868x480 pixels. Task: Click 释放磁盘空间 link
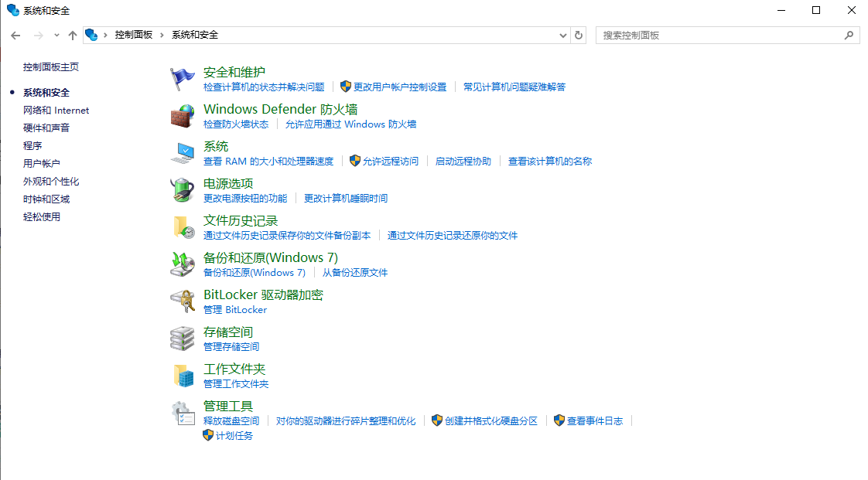coord(231,420)
